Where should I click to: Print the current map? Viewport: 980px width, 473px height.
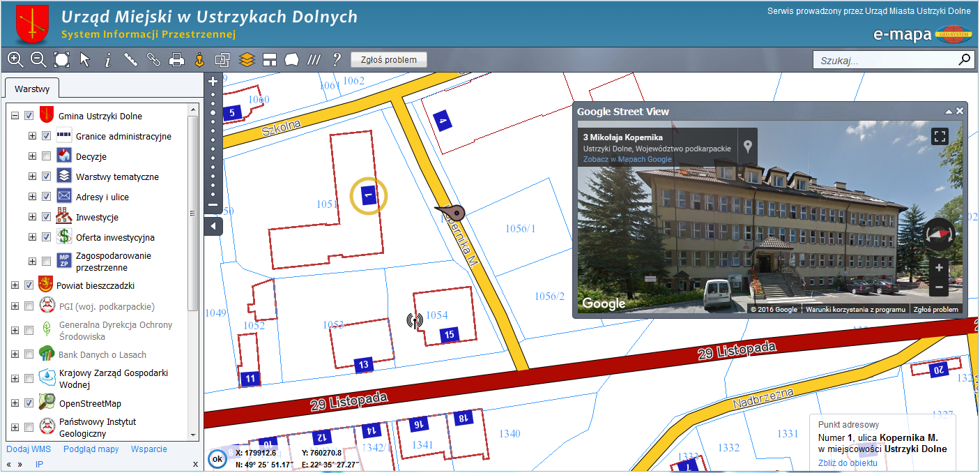click(176, 60)
